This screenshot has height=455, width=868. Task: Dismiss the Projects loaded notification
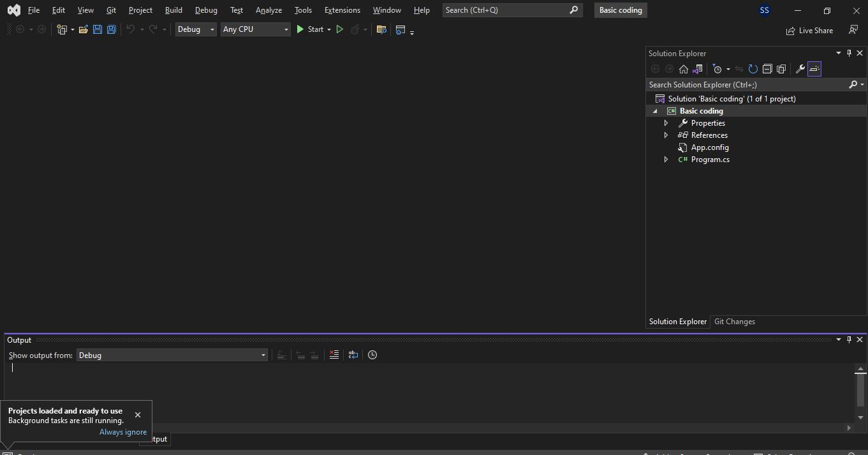138,415
